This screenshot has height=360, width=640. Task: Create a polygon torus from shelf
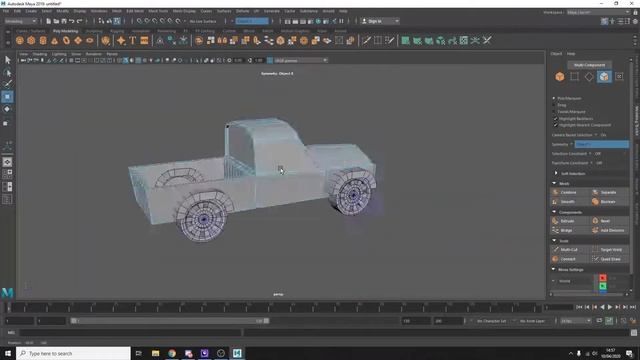pyautogui.click(x=66, y=40)
